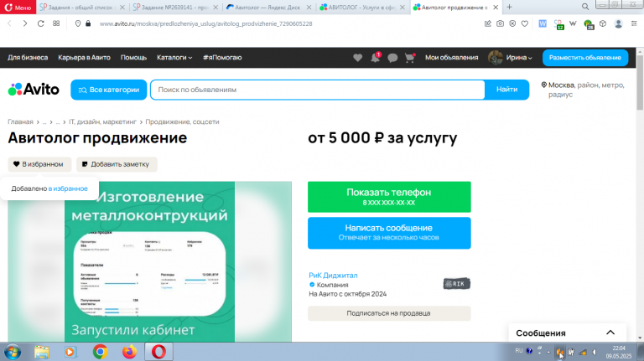The image size is (644, 361).
Task: Click Разместить объявление button
Action: pyautogui.click(x=585, y=58)
